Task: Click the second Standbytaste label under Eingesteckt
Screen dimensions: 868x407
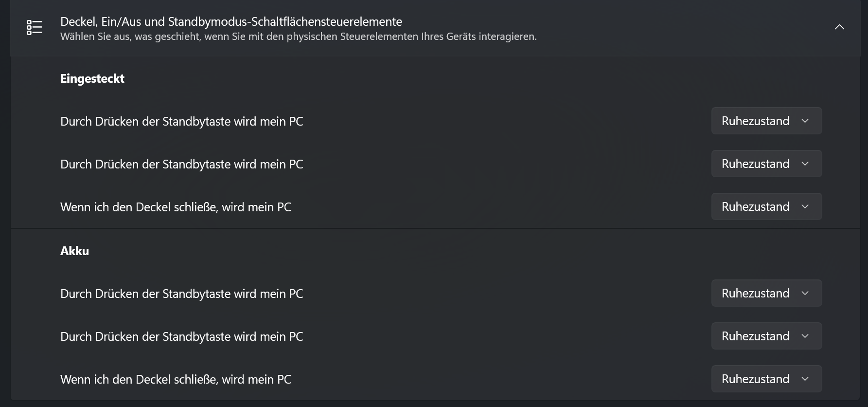Action: pos(181,164)
